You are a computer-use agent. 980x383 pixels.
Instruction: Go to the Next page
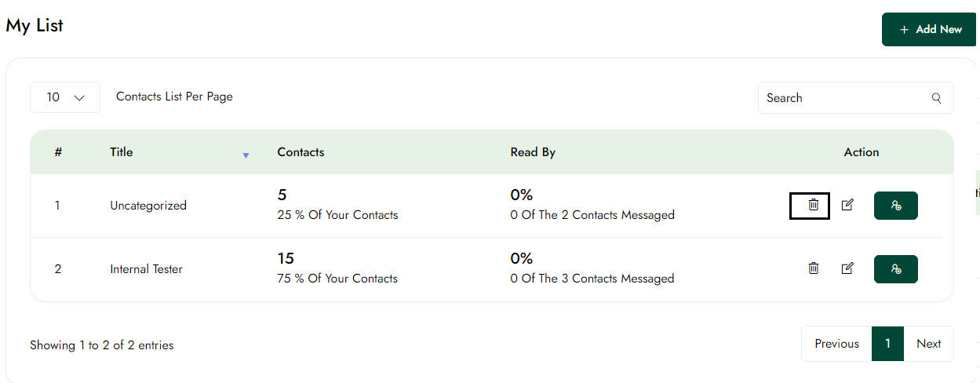click(928, 344)
